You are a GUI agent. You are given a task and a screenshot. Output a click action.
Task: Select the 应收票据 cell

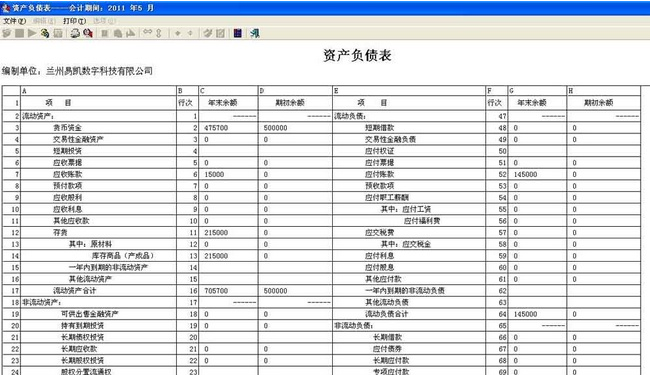[98, 163]
